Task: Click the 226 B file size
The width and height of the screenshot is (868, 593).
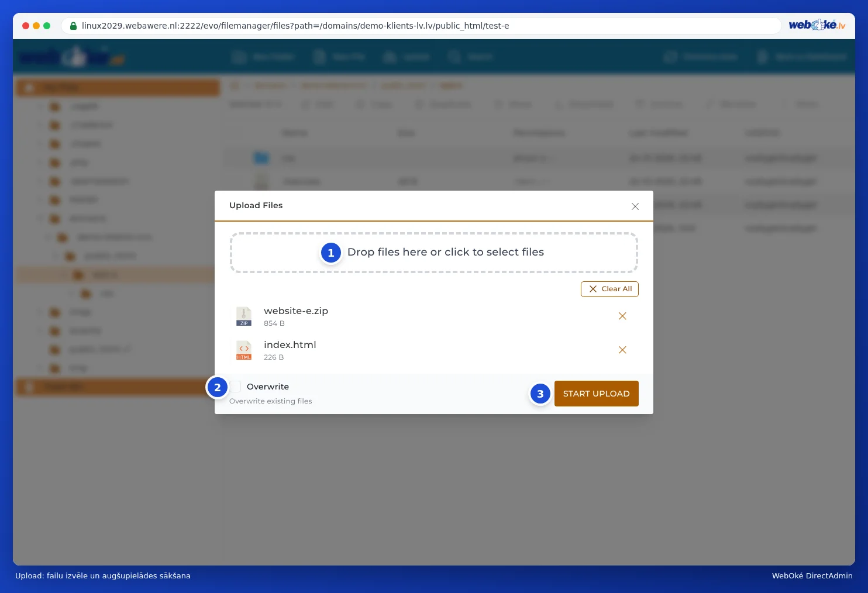Action: coord(274,357)
